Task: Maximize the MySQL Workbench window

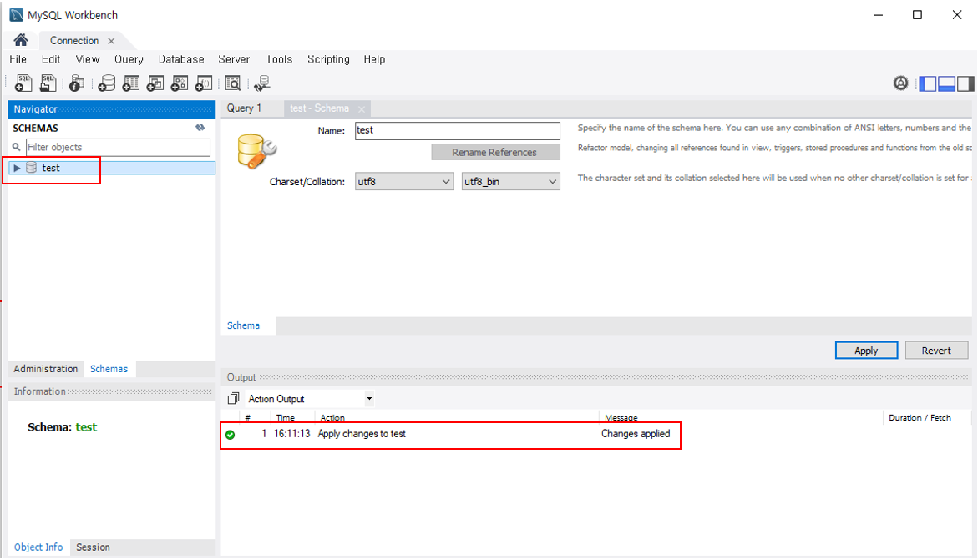Action: (918, 15)
